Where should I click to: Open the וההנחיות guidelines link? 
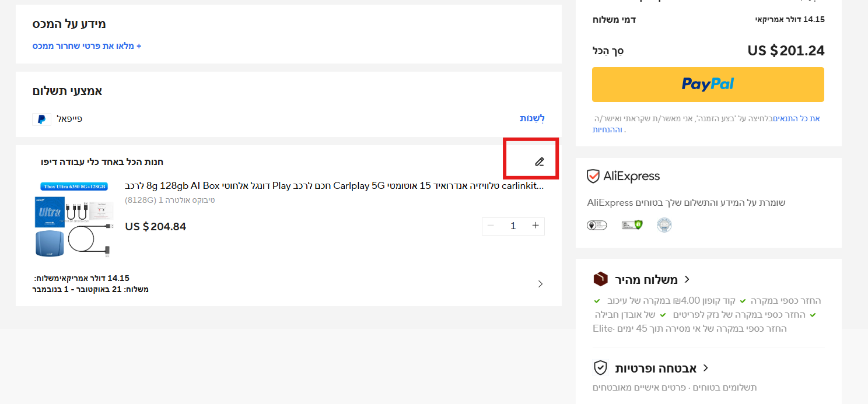pos(607,129)
